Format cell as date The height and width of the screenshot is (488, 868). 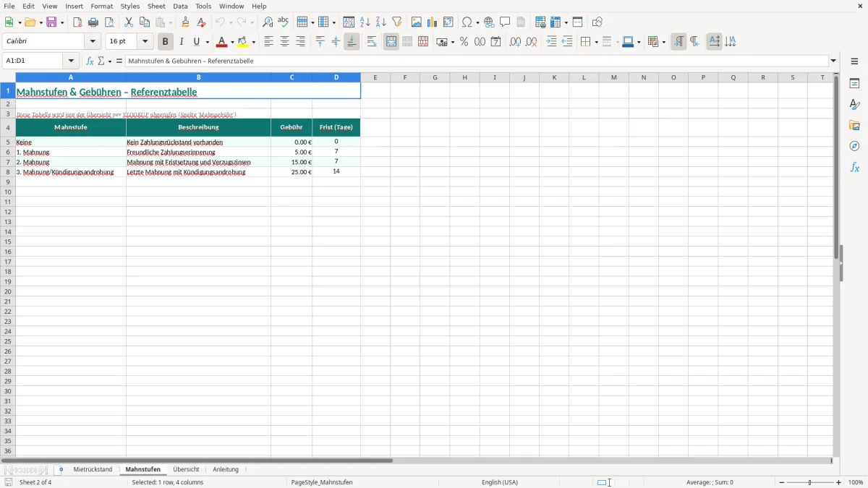[x=495, y=42]
